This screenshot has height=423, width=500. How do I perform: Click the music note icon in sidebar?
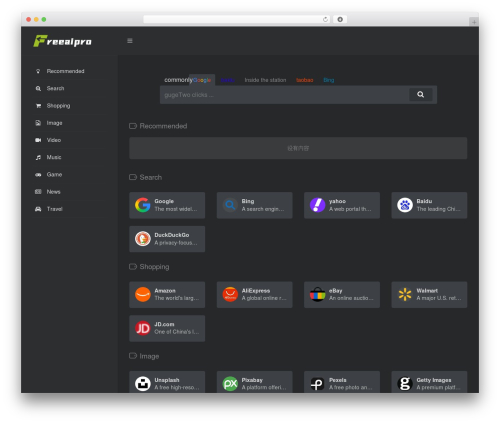(38, 157)
